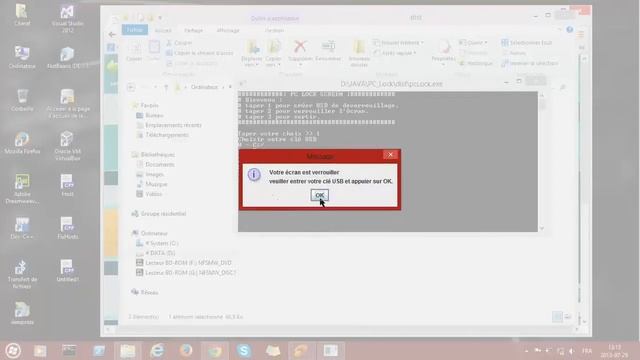Image resolution: width=640 pixels, height=360 pixels.
Task: Select Réseau in the navigation pane
Action: pos(144,292)
